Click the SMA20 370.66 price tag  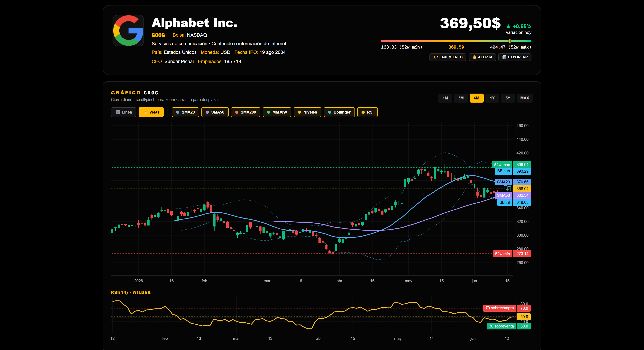(513, 182)
